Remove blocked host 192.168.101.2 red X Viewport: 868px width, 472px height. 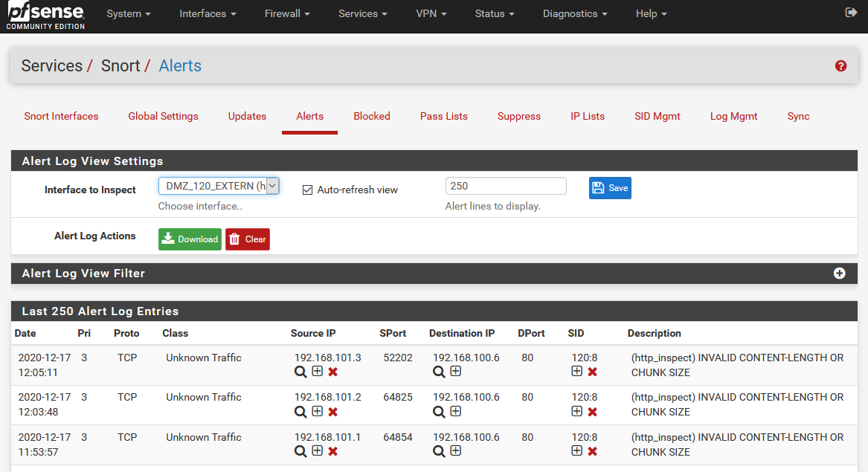click(332, 412)
